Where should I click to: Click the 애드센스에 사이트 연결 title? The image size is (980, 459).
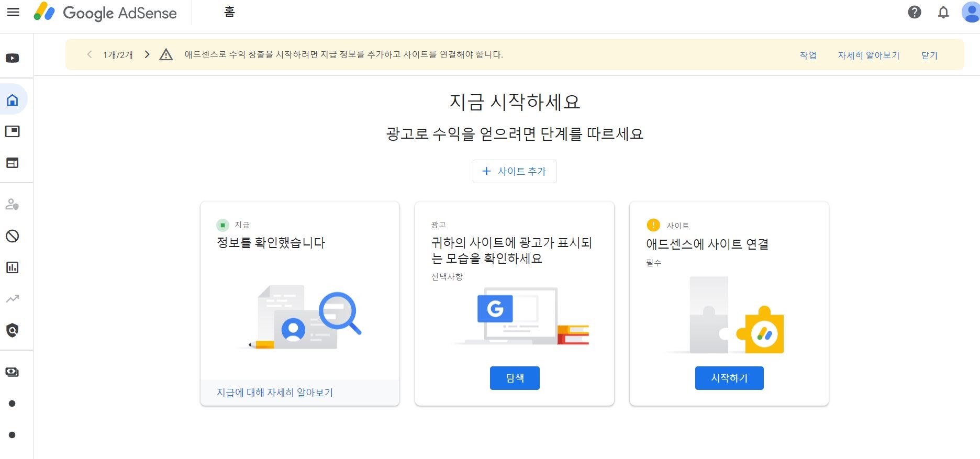[x=707, y=244]
